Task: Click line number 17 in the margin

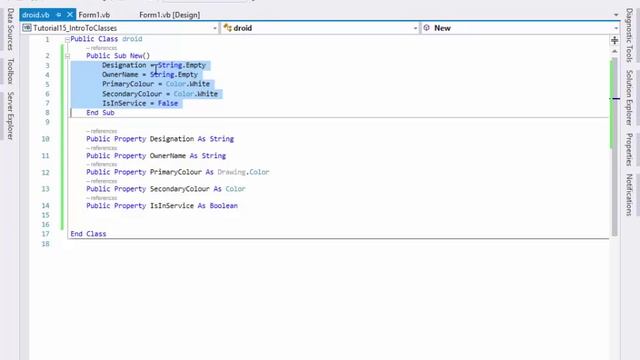Action: [45, 234]
